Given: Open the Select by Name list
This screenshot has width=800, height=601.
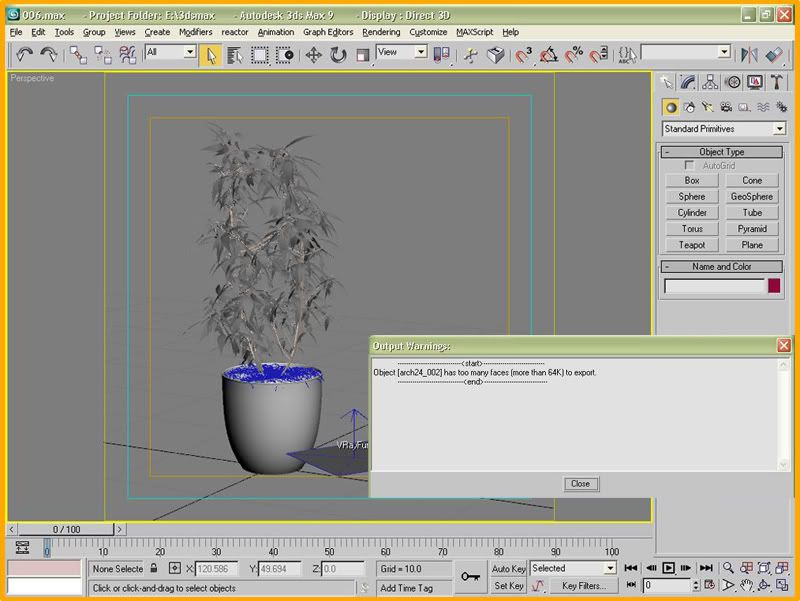Looking at the screenshot, I should point(235,55).
